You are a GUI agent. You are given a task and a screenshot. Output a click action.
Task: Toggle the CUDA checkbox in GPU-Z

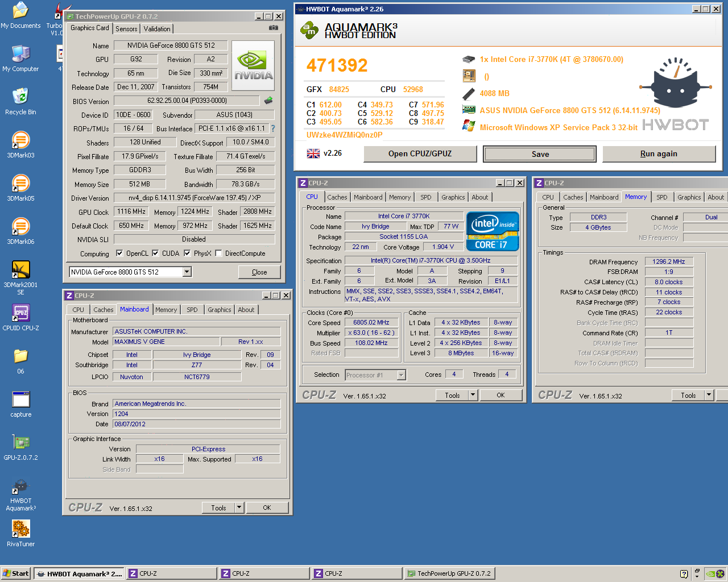pyautogui.click(x=155, y=253)
